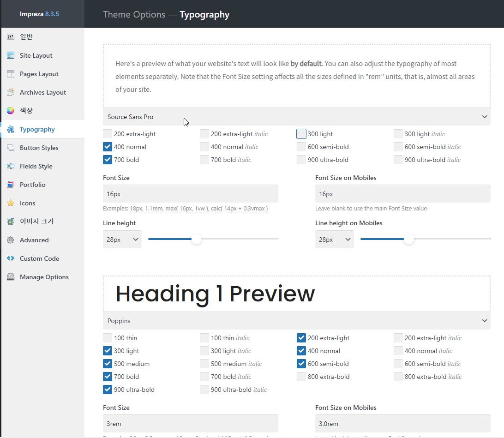Click the Advanced gear icon
Screen dimensions: 504x438
tap(11, 240)
